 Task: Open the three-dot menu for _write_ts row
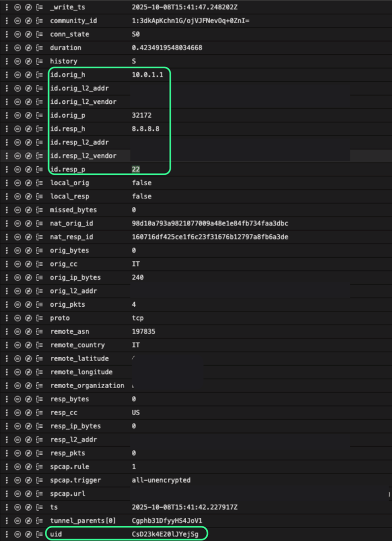(x=6, y=7)
